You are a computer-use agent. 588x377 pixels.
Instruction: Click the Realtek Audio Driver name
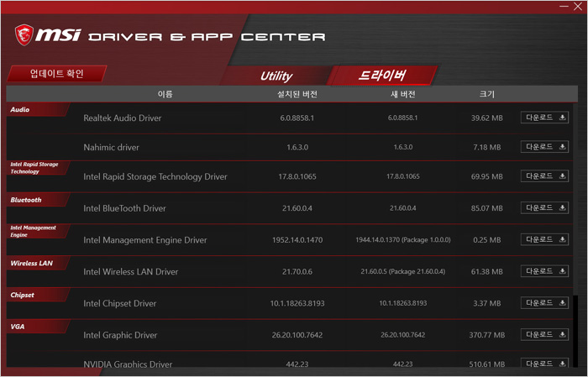coord(123,118)
